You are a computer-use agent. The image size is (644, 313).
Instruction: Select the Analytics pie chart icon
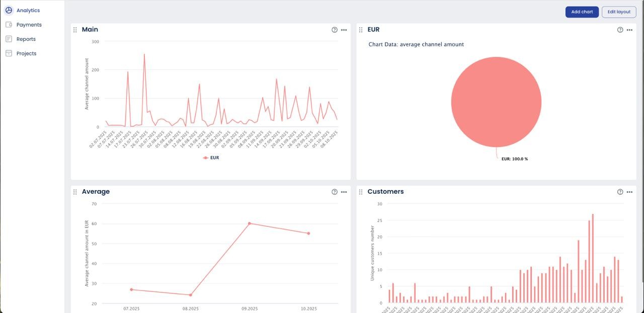9,10
